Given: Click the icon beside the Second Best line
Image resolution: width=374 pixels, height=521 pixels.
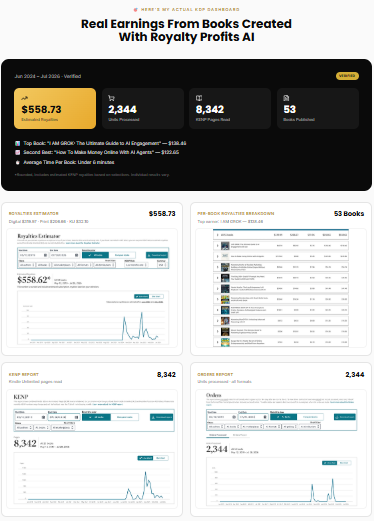Looking at the screenshot, I should 18,152.
